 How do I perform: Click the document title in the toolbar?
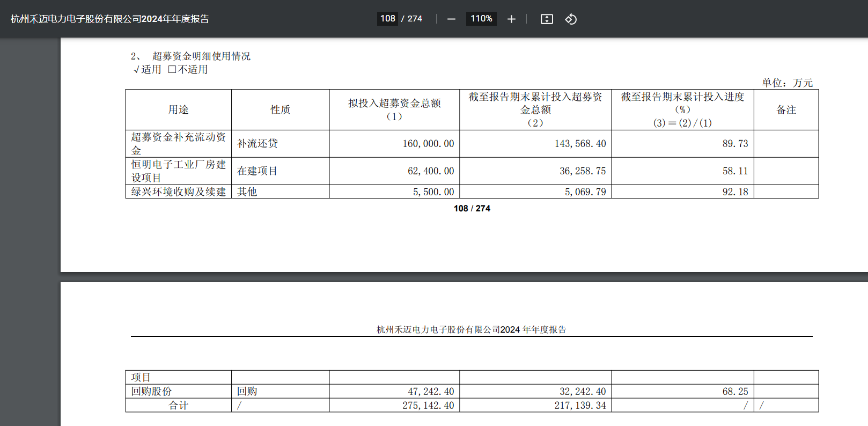pos(110,19)
